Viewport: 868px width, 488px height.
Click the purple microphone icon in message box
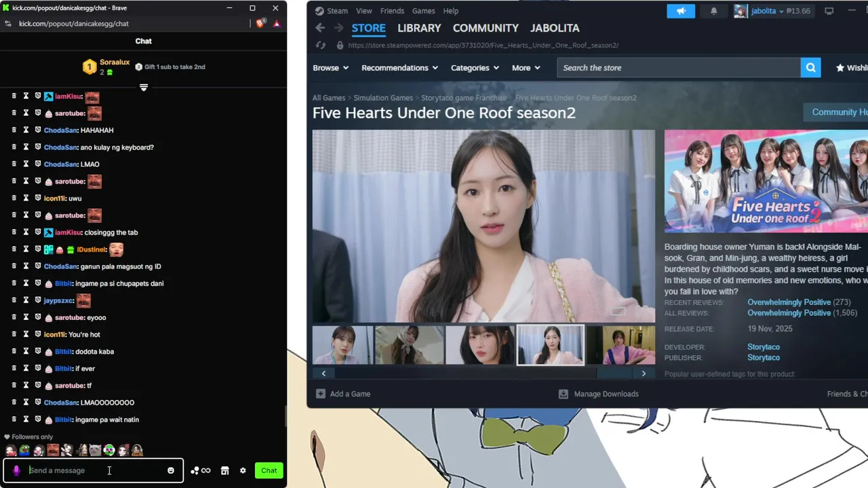[16, 470]
